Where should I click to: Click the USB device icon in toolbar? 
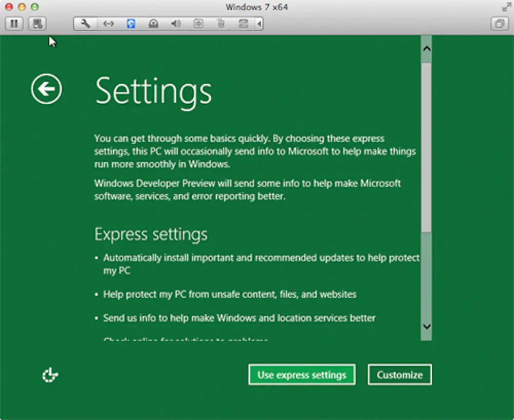tap(221, 24)
